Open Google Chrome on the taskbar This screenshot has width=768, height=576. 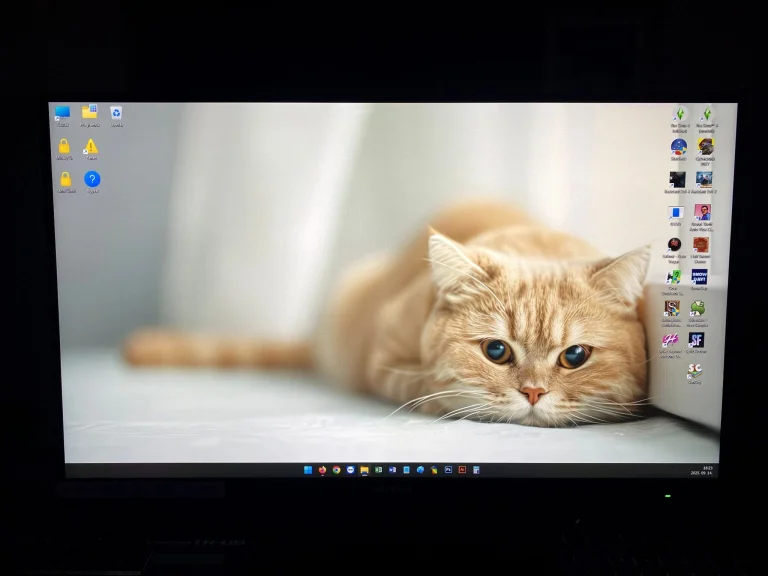(x=336, y=470)
